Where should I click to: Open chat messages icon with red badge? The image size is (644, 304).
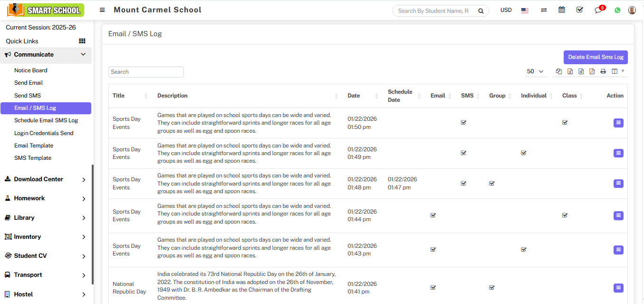click(599, 10)
